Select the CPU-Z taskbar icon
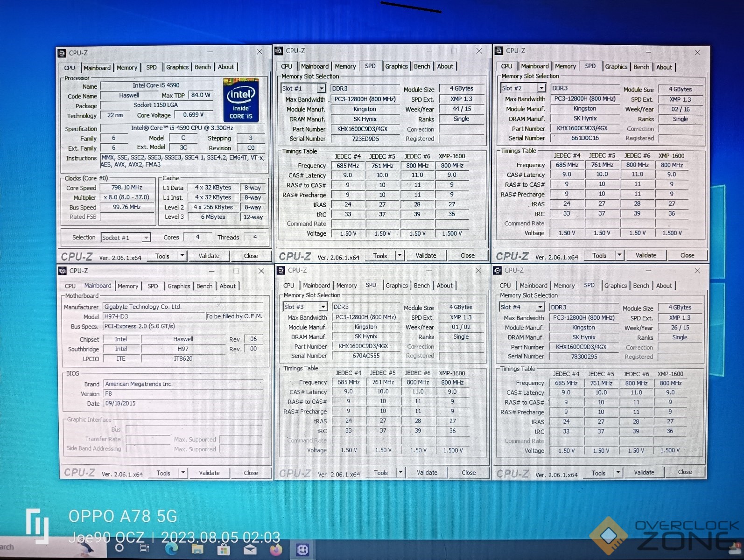 tap(302, 550)
